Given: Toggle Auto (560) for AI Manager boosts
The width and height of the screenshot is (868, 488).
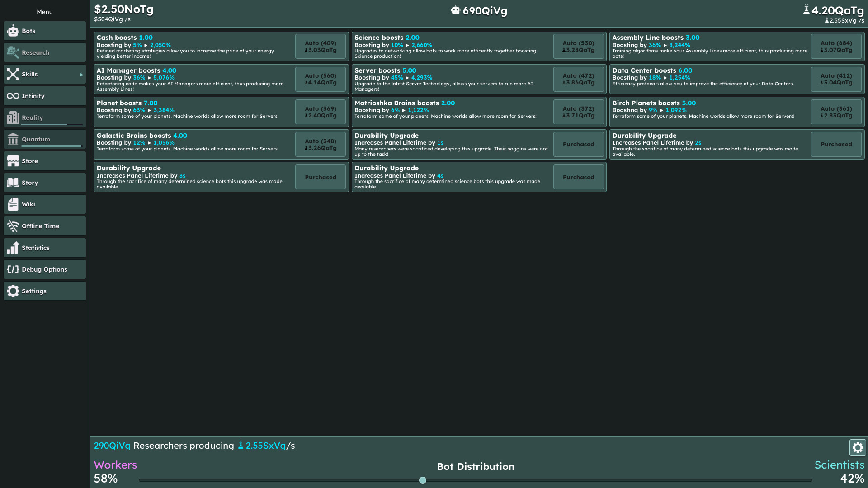Looking at the screenshot, I should (x=321, y=79).
